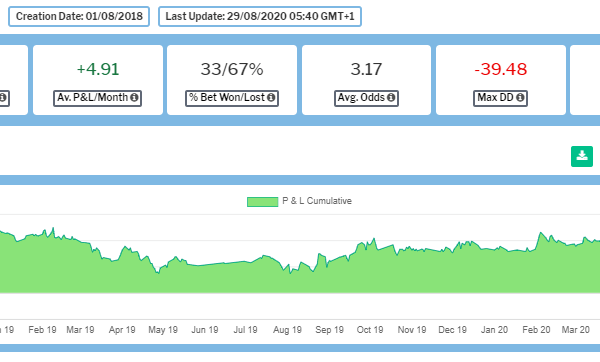This screenshot has width=600, height=362.
Task: Click the P & L Cumulative legend text
Action: tap(317, 201)
